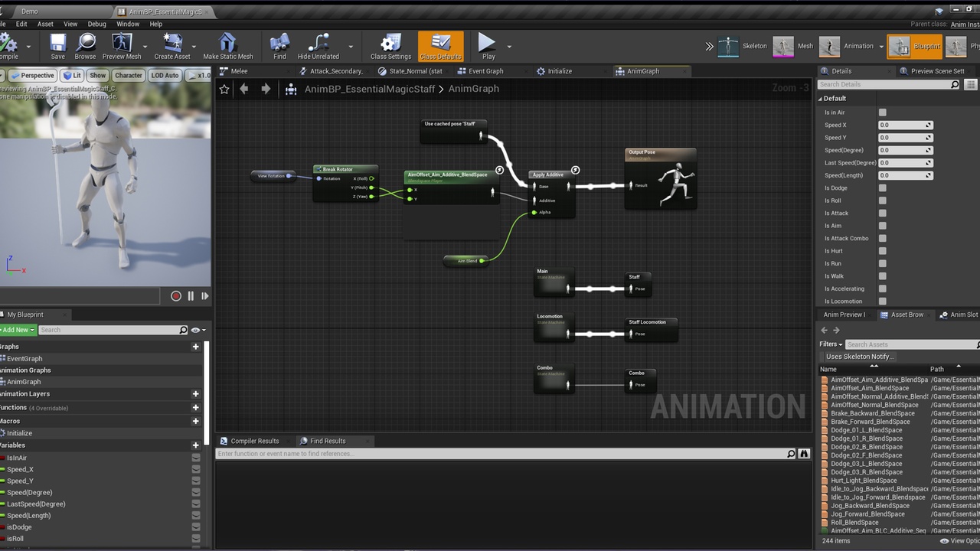Click the Show viewport button
This screenshot has width=980, height=551.
point(98,75)
